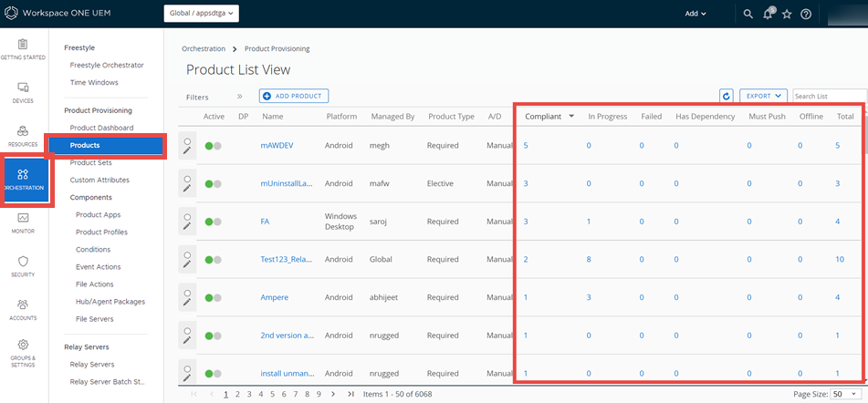This screenshot has height=403, width=868.
Task: Open Freestyle Orchestrator menu item
Action: tap(107, 66)
